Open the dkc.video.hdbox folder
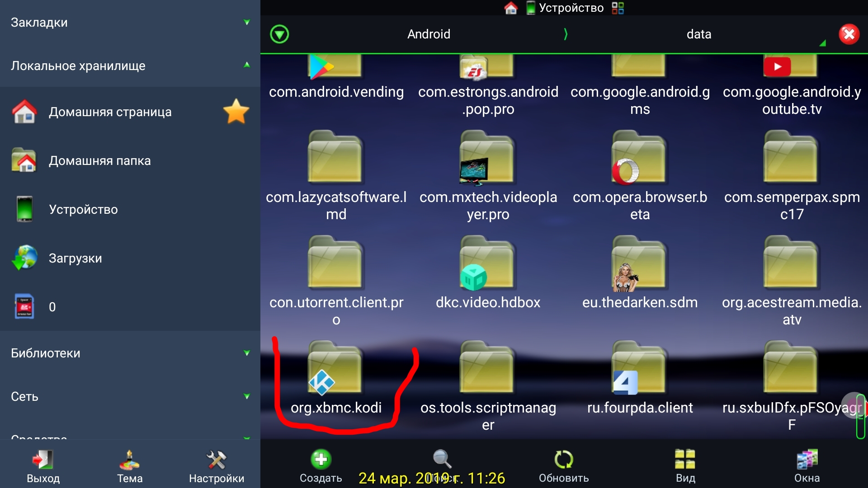 click(x=488, y=273)
